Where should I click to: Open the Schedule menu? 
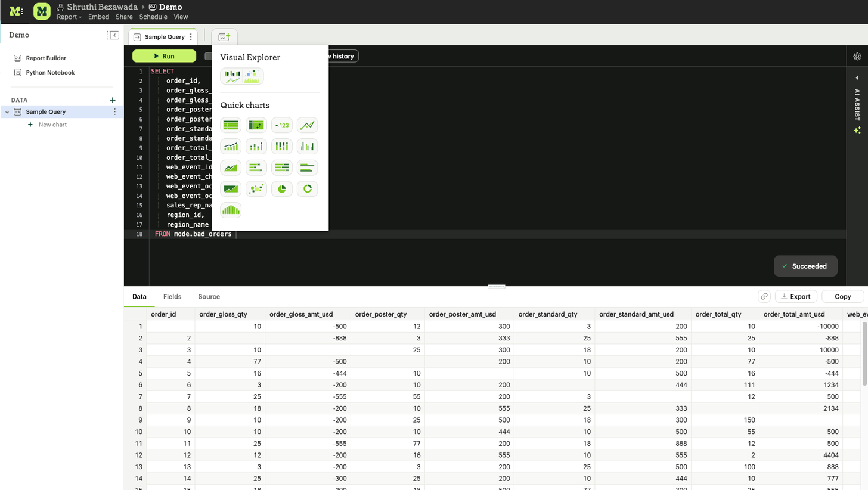(153, 17)
